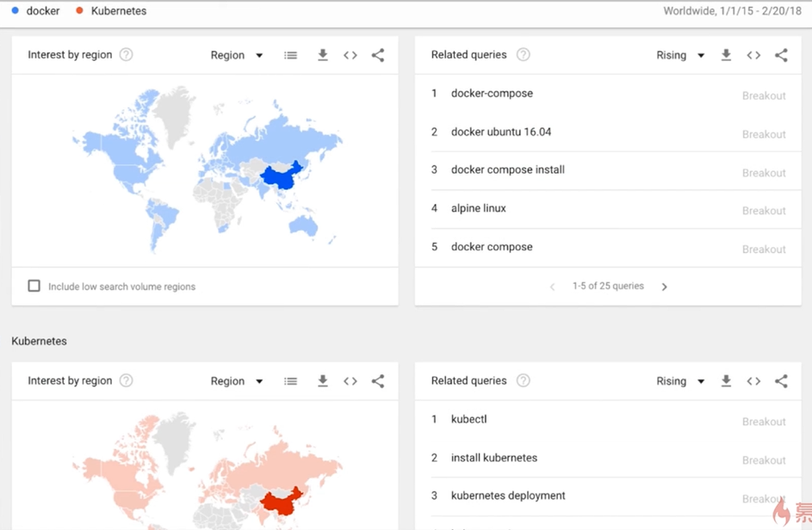Image resolution: width=812 pixels, height=530 pixels.
Task: Open docker Region dropdown
Action: tap(237, 55)
